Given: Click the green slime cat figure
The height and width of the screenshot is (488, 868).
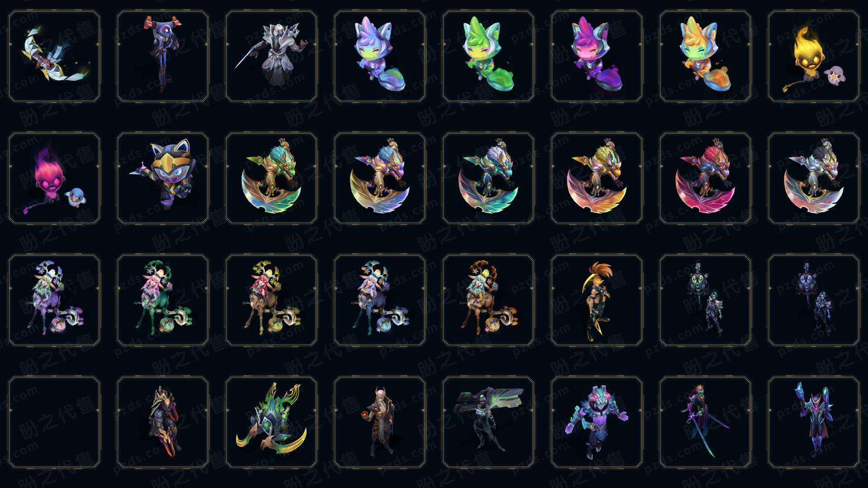Looking at the screenshot, I should tap(488, 56).
